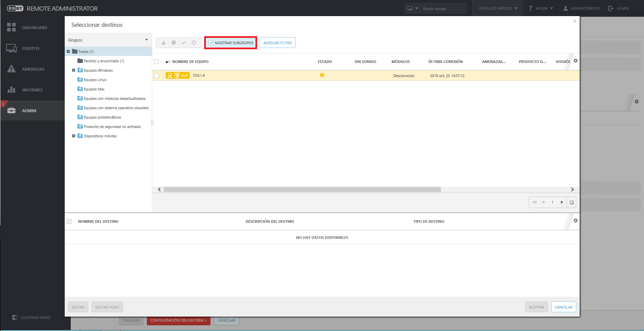Click the yellow status alert of 10.0.1.4
Screen dimensions: 644x331
click(322, 75)
